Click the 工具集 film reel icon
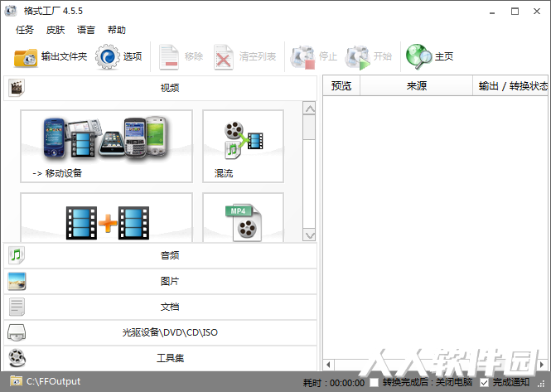The image size is (551, 392). (x=17, y=358)
